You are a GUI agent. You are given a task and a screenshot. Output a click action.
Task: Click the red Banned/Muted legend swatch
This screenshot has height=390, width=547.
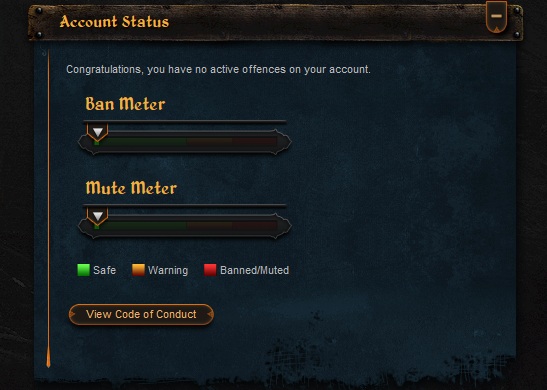click(x=210, y=270)
